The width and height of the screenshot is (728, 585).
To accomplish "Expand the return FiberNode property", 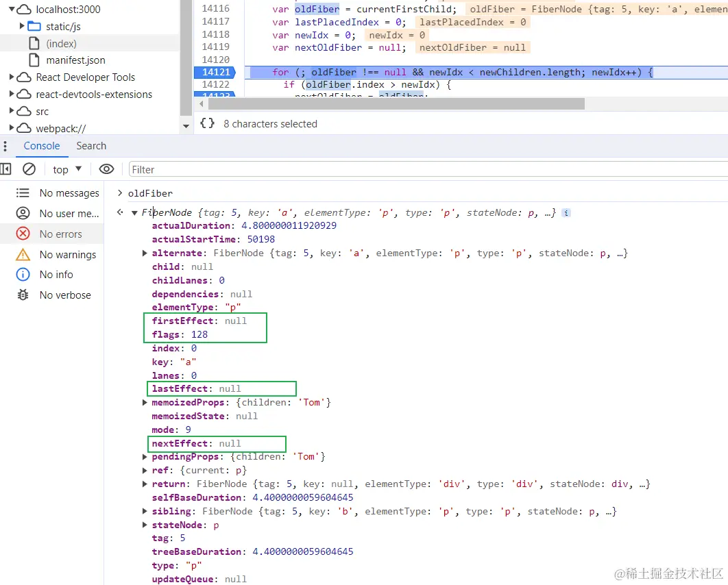I will [145, 484].
